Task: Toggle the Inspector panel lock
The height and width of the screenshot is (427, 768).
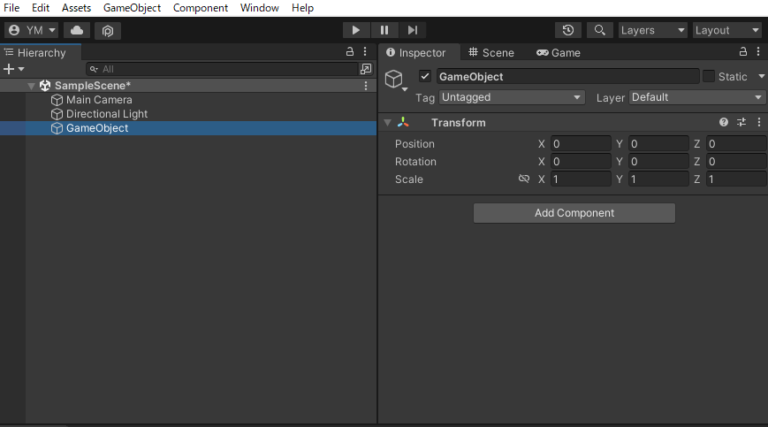Action: (x=743, y=51)
